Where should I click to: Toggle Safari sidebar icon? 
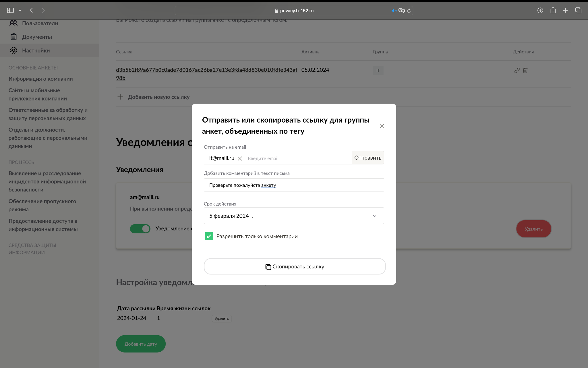[x=10, y=11]
